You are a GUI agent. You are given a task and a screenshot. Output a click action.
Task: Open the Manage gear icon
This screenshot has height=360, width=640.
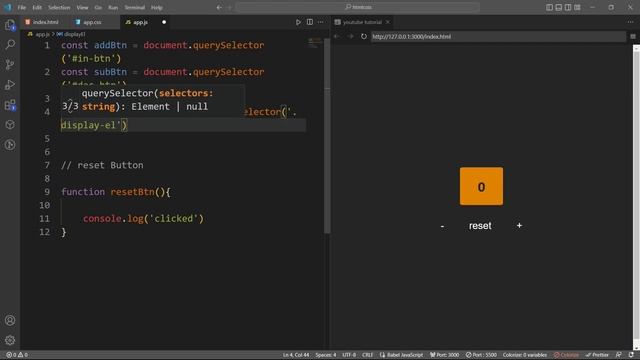click(x=10, y=340)
